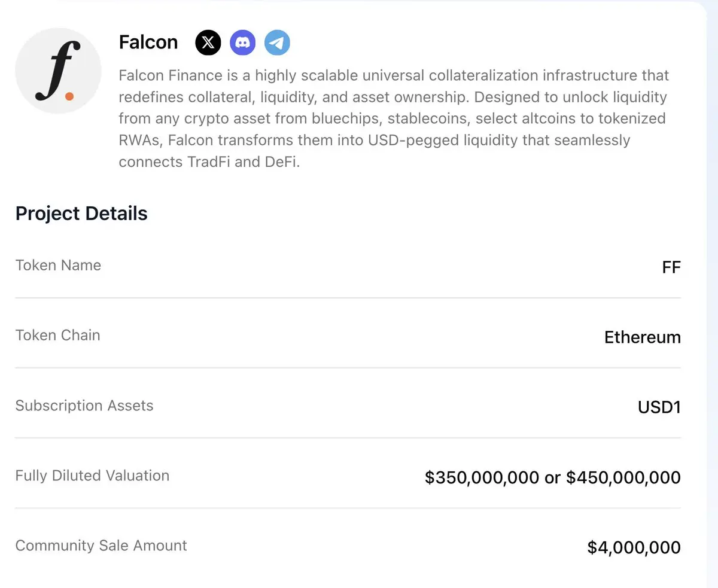The height and width of the screenshot is (588, 718).
Task: Click the $4,000,000 sale amount value
Action: [634, 547]
